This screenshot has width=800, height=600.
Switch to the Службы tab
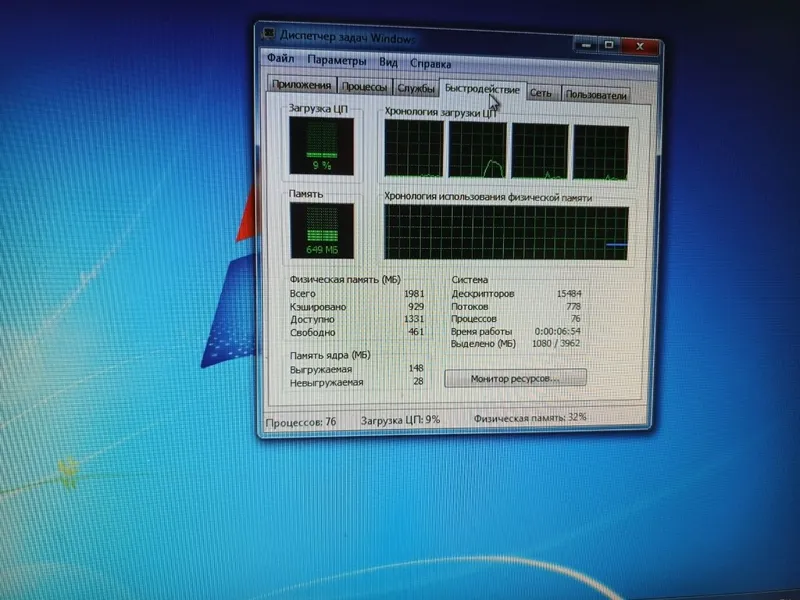(416, 88)
